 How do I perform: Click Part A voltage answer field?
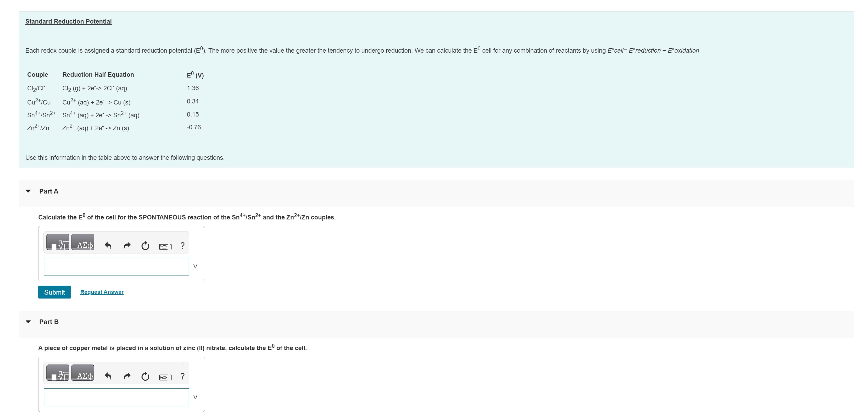click(116, 266)
